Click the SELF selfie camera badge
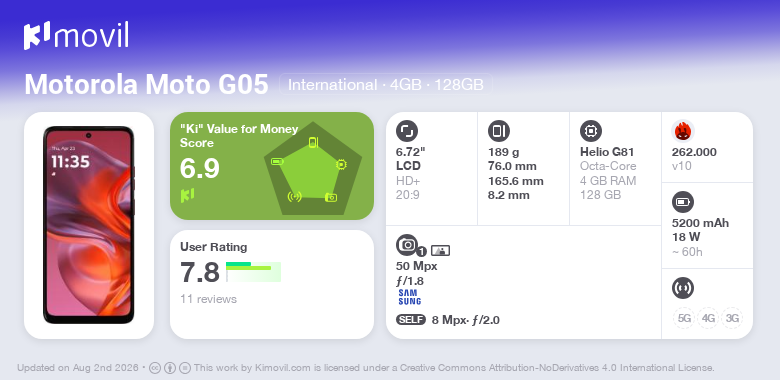Image resolution: width=780 pixels, height=380 pixels. 411,320
